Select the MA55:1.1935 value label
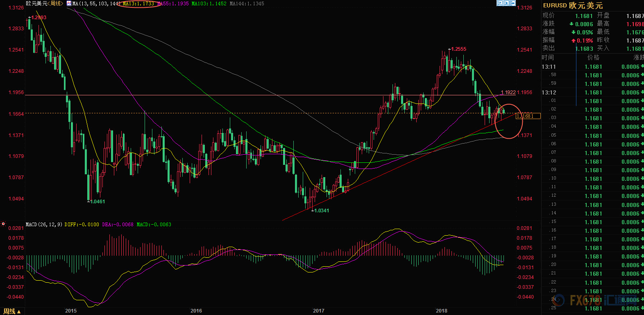 coord(173,3)
